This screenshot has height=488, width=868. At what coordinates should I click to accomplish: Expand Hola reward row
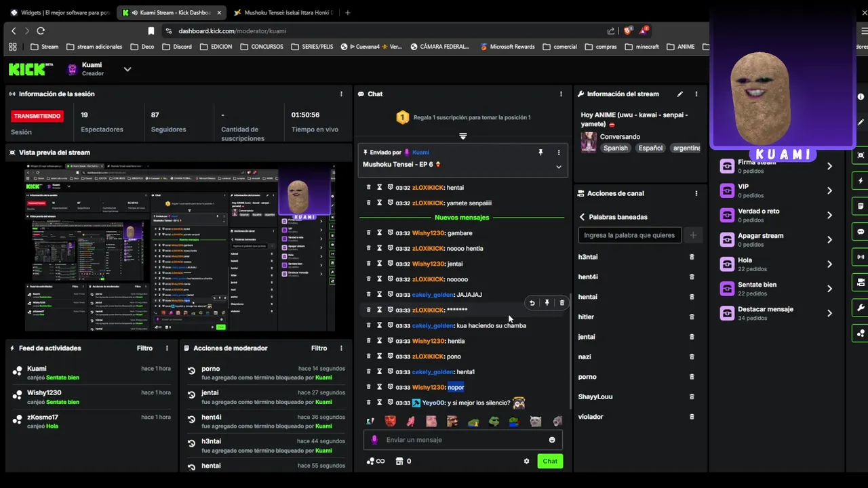pyautogui.click(x=829, y=264)
